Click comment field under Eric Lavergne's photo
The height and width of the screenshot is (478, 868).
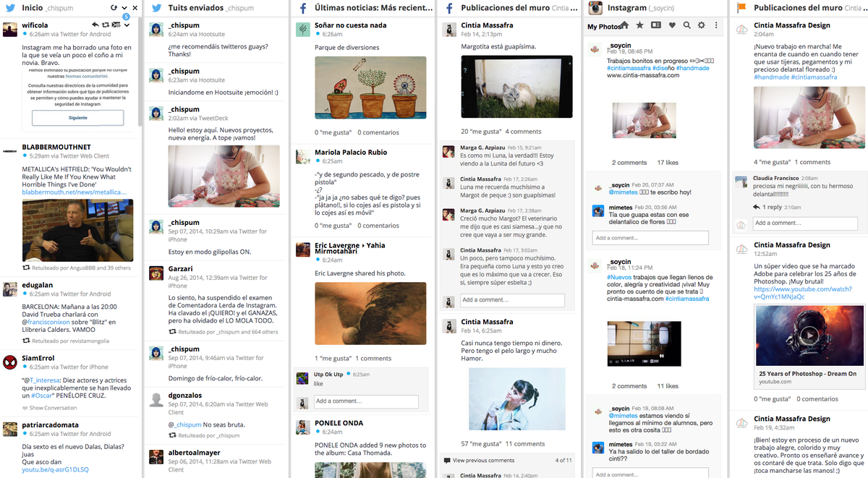(366, 401)
